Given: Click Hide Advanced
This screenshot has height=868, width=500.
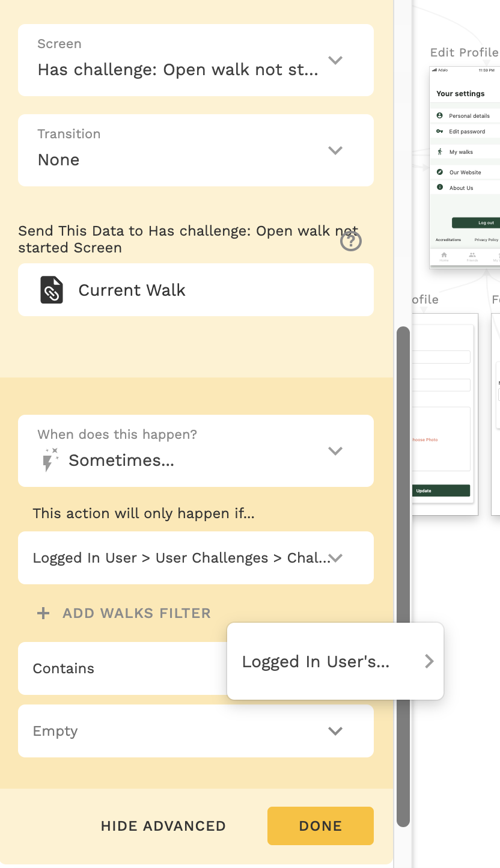Looking at the screenshot, I should pyautogui.click(x=163, y=826).
